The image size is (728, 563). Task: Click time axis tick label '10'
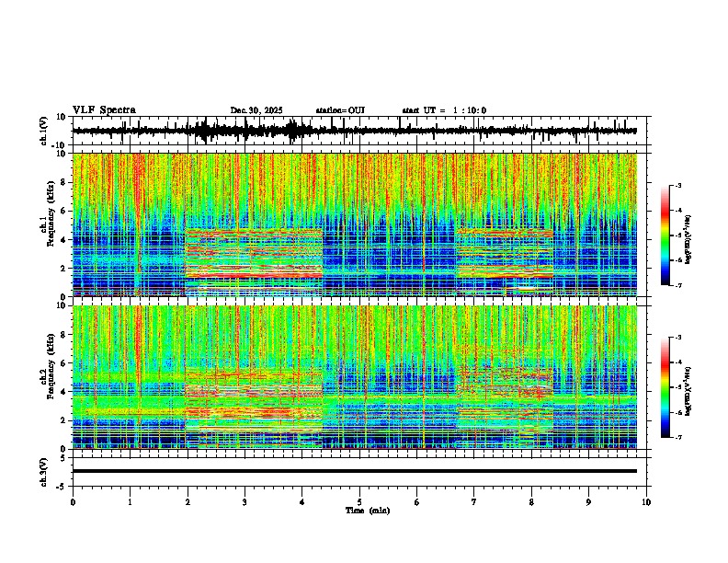click(646, 502)
